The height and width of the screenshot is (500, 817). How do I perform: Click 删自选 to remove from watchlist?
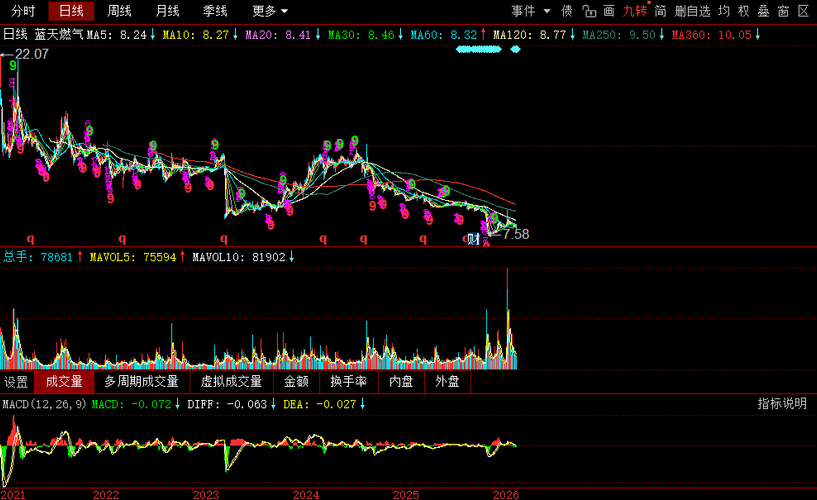pos(692,11)
